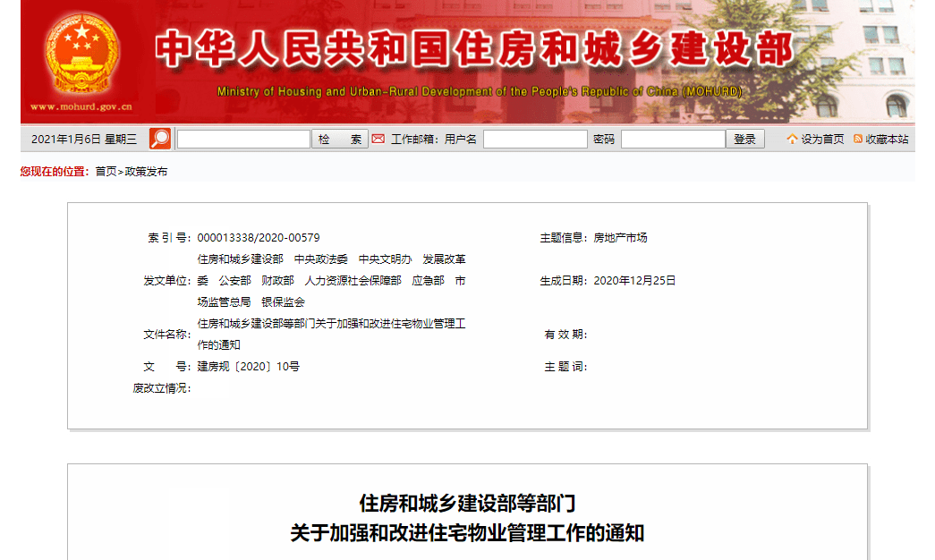Viewport: 935px width, 560px height.
Task: Click the topic value 房地产市场
Action: click(620, 237)
